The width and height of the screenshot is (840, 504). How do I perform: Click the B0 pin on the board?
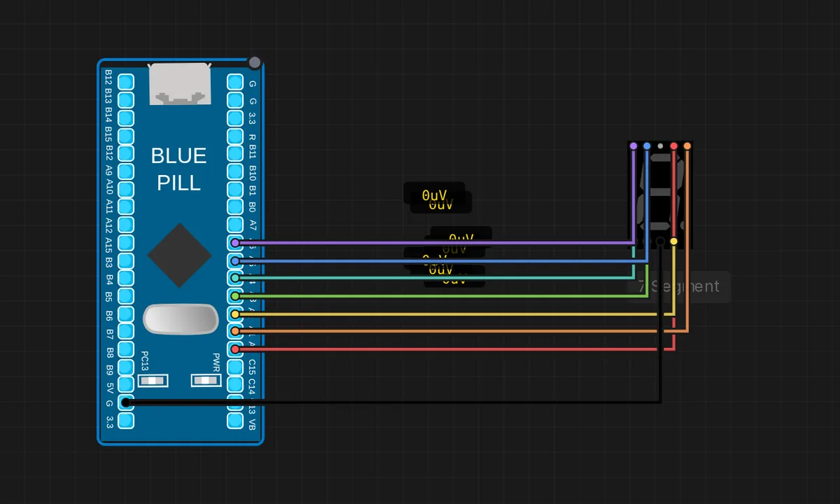235,207
